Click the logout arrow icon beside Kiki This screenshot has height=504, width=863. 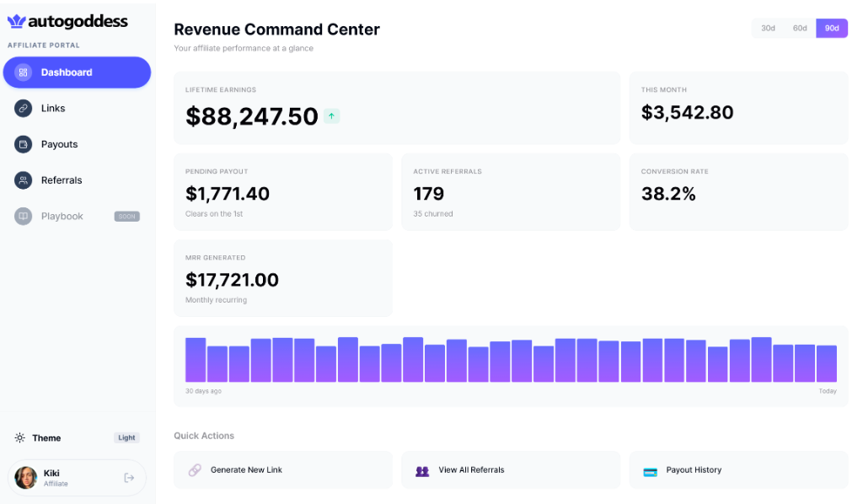[x=129, y=478]
